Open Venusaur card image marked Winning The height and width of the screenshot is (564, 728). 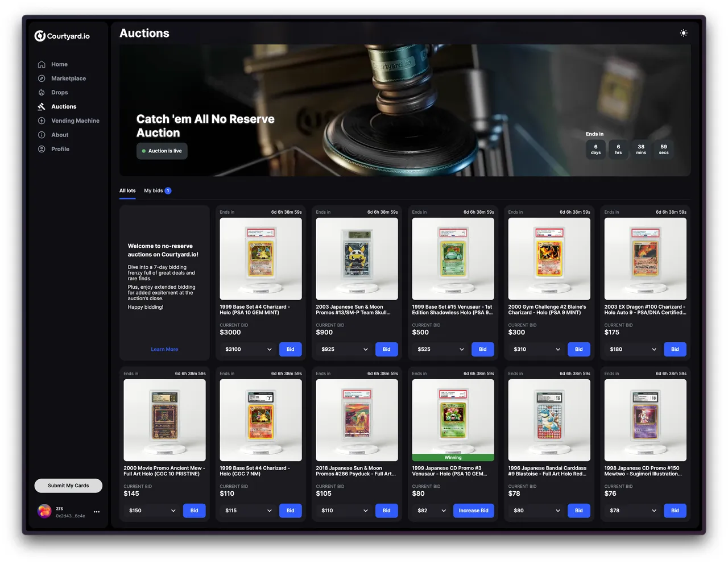click(453, 420)
